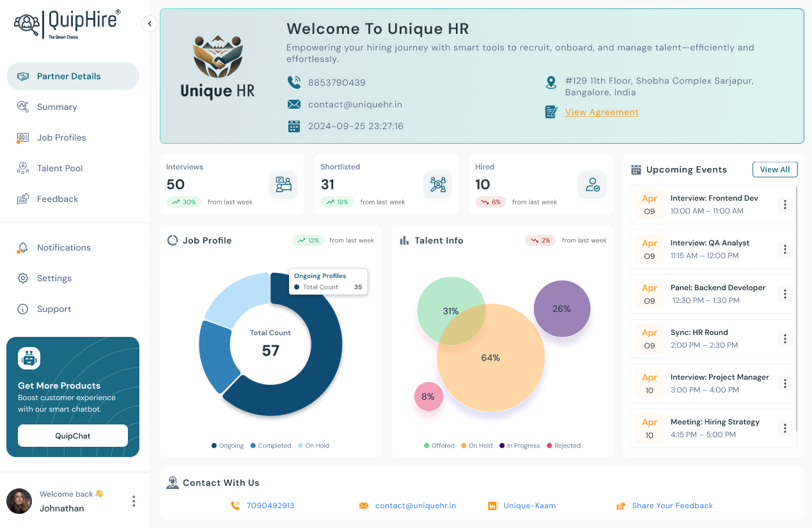Screen dimensions: 812x528
Task: Click View All upcoming events
Action: 775,169
